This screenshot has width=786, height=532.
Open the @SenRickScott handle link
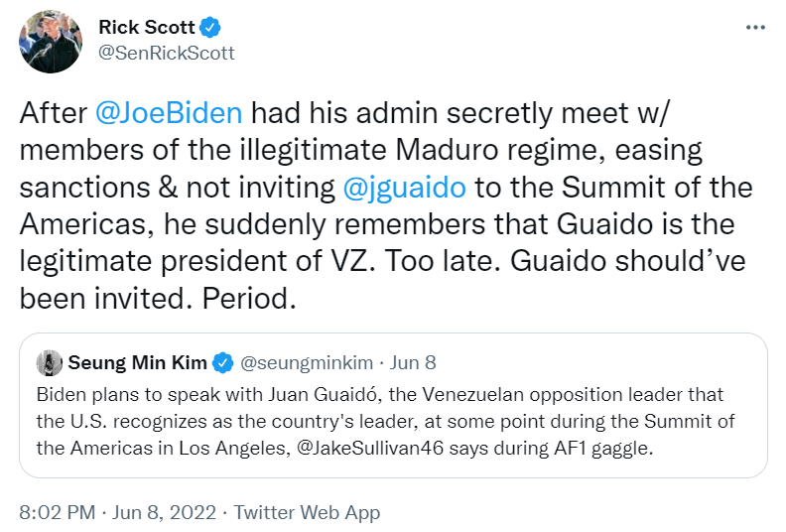(167, 53)
